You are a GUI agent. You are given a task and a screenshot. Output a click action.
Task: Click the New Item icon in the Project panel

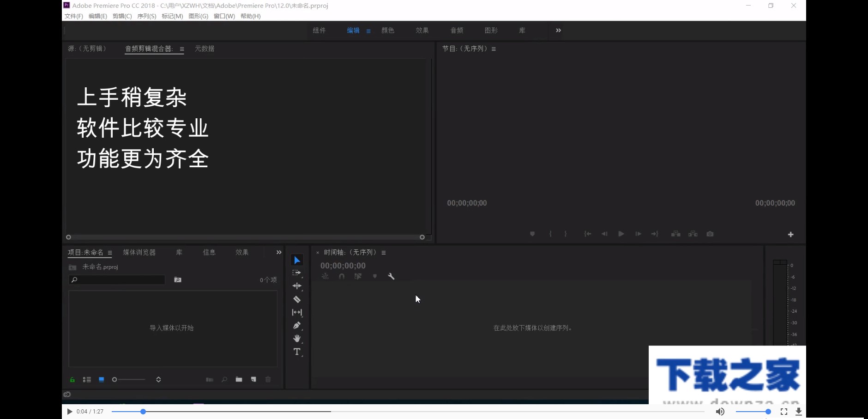tap(253, 379)
